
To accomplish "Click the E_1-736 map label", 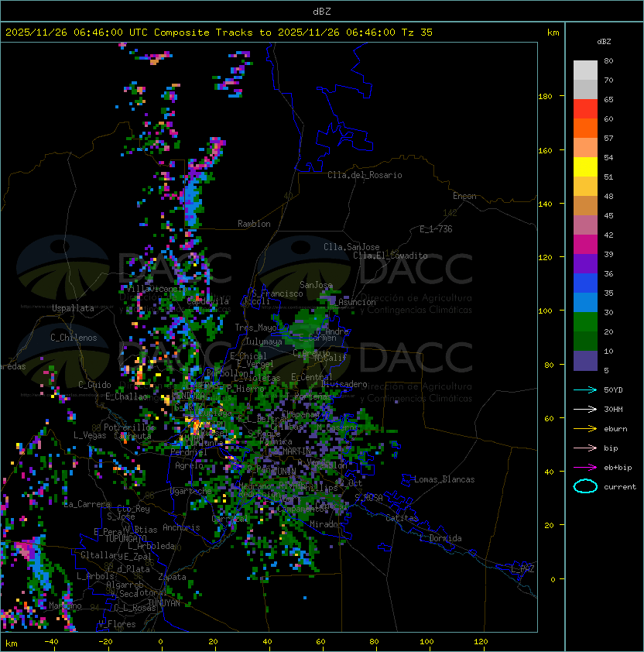I will [x=436, y=229].
